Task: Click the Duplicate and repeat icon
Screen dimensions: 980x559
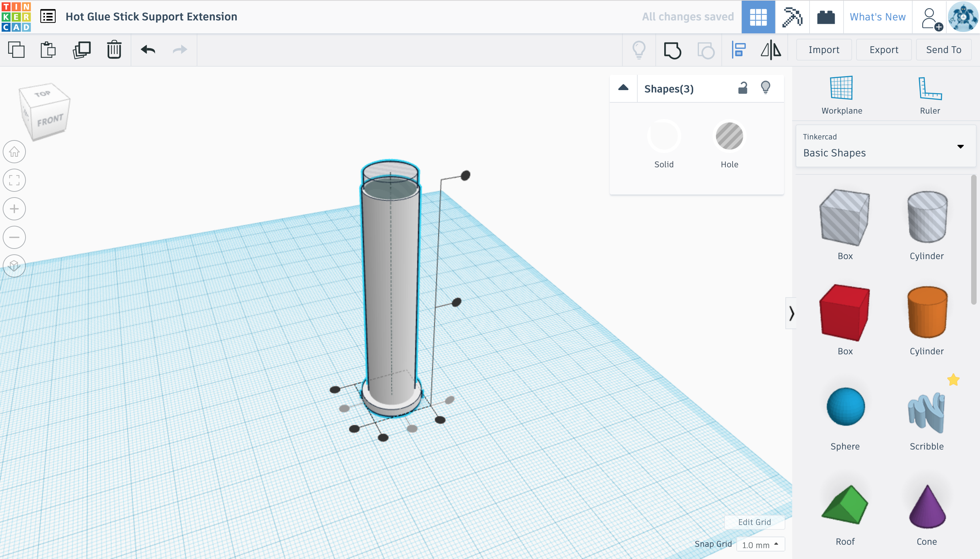Action: (x=81, y=50)
